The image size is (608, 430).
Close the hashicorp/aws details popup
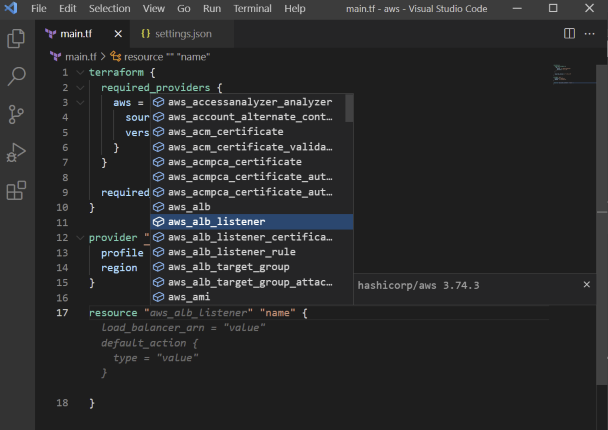pos(587,285)
